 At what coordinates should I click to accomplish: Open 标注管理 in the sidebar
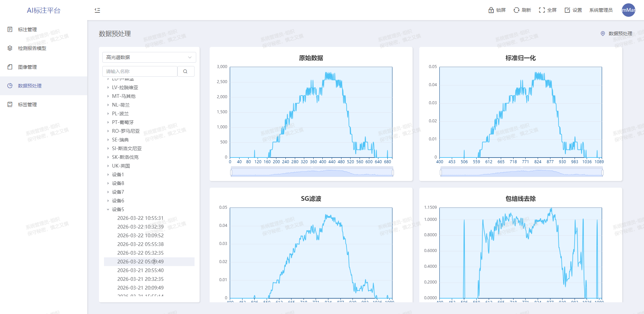[x=28, y=29]
